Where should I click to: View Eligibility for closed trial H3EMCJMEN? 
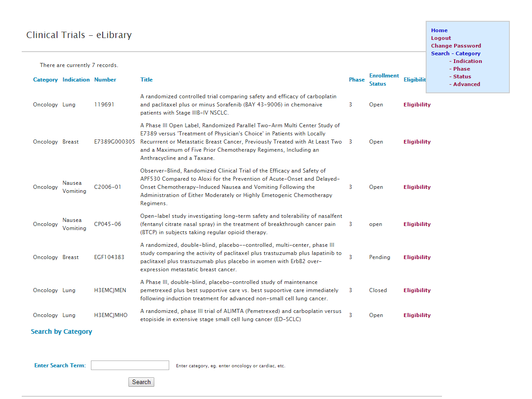[x=417, y=290]
